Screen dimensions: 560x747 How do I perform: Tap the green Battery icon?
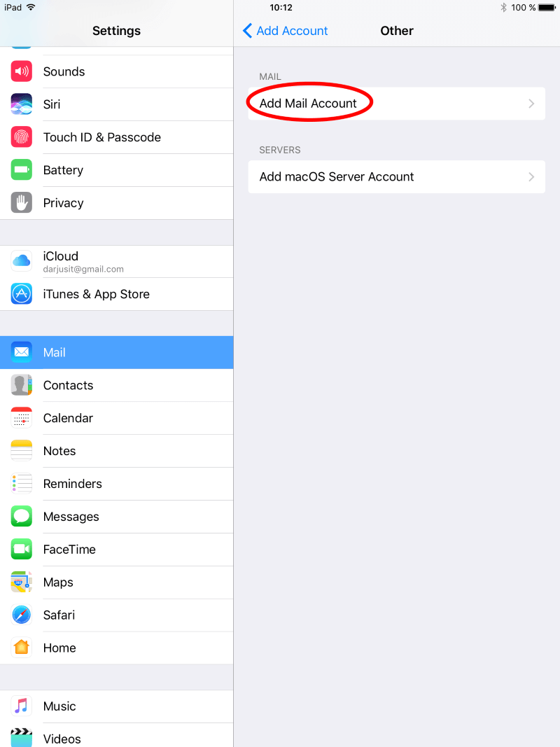22,170
